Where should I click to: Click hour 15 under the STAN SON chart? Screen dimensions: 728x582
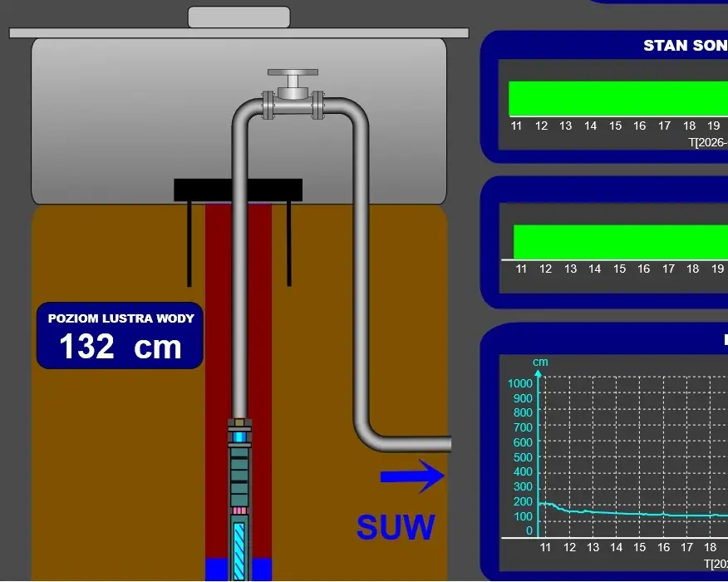click(615, 126)
